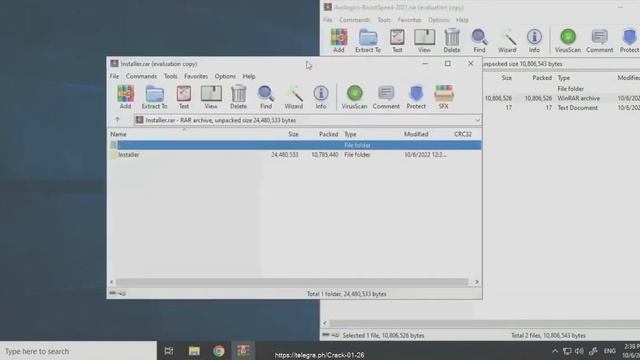The image size is (640, 360).
Task: Open File Explorer from the taskbar
Action: coord(194,351)
